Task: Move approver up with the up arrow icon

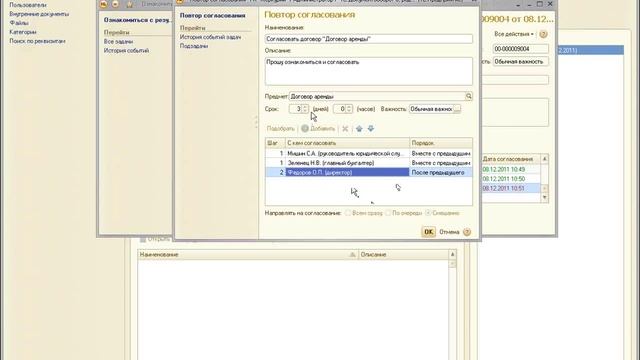Action: point(359,129)
